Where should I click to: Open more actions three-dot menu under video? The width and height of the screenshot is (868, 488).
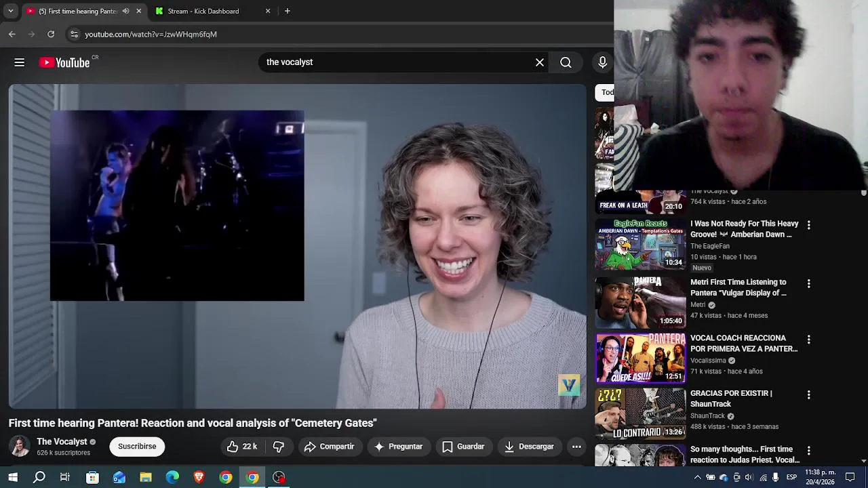coord(576,447)
